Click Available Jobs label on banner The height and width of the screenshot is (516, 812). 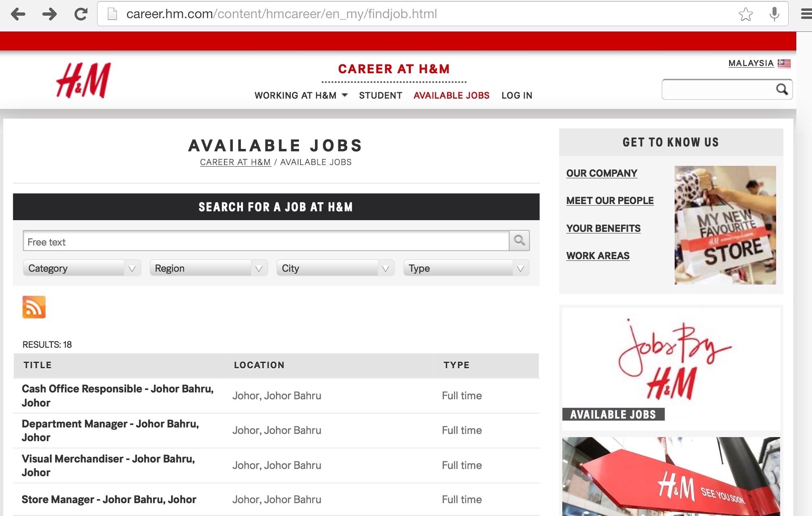(x=613, y=414)
